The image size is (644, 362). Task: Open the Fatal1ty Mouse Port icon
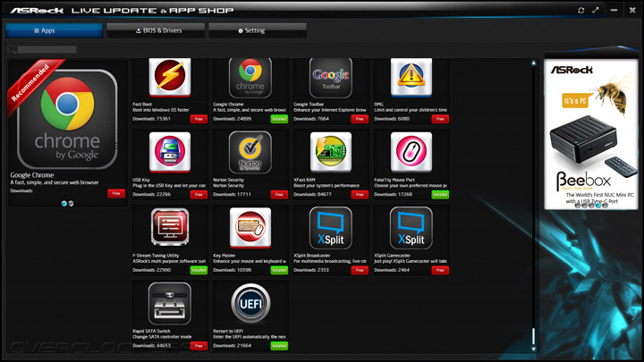411,152
